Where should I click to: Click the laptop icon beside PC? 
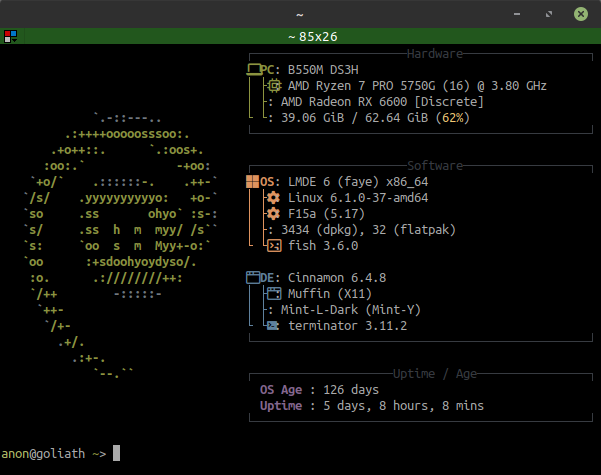253,69
